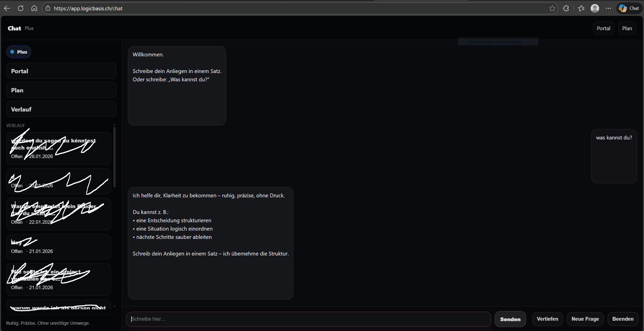The image size is (644, 331).
Task: Open the Copilot Chat sidebar button
Action: pos(629,8)
